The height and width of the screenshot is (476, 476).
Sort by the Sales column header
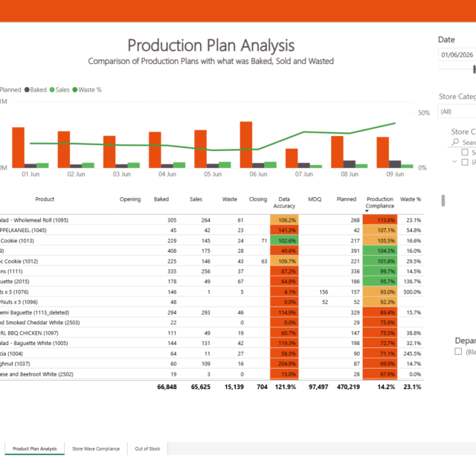(x=196, y=199)
